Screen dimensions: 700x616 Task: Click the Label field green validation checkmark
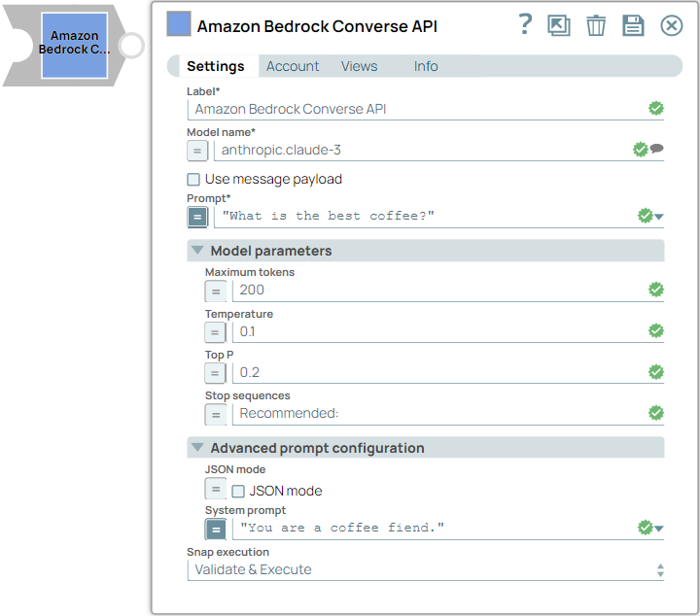(656, 108)
